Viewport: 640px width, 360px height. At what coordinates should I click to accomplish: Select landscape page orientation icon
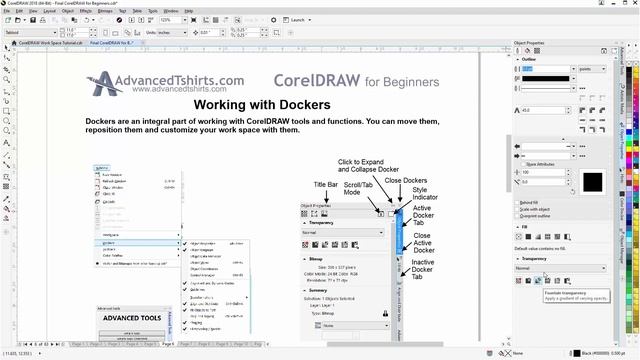point(116,32)
